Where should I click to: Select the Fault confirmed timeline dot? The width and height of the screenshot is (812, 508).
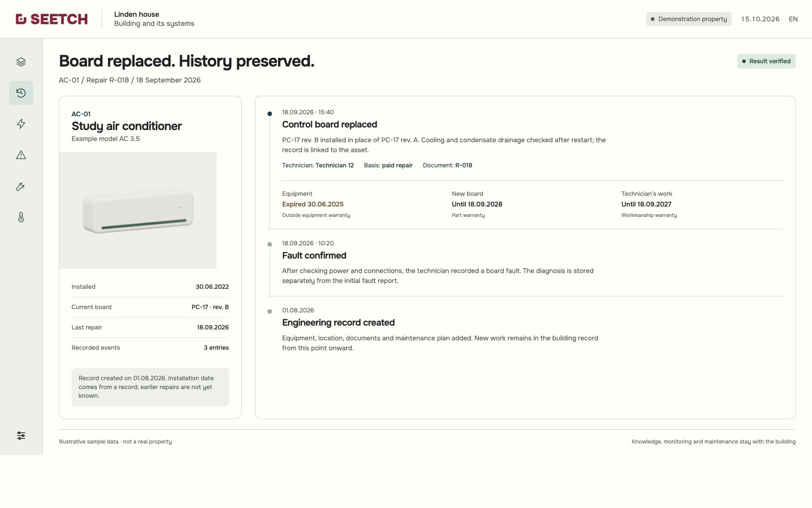pos(269,244)
